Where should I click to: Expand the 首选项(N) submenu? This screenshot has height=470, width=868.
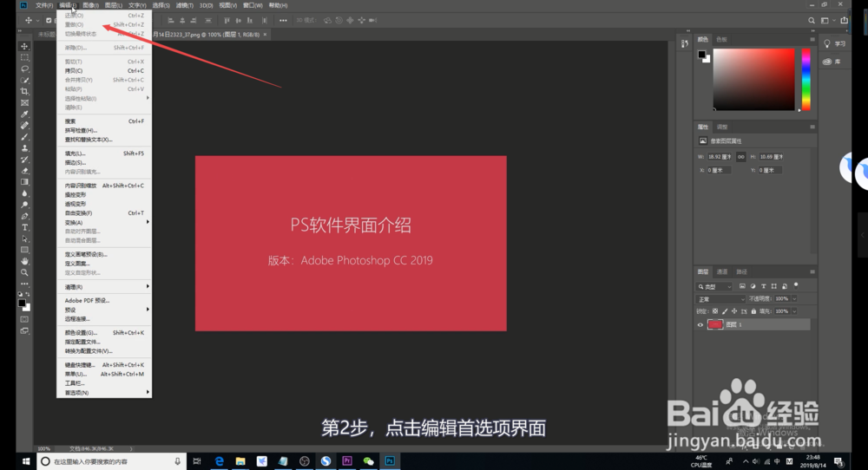pos(104,393)
